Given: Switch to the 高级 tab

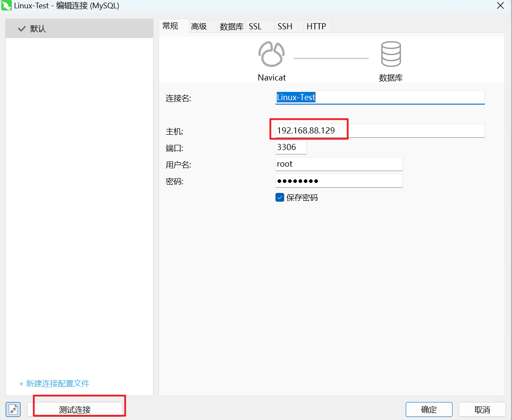Looking at the screenshot, I should 199,26.
